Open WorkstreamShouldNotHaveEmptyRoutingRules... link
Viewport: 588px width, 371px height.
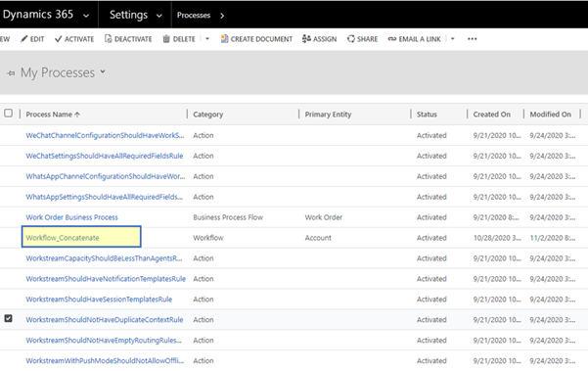[x=104, y=341]
